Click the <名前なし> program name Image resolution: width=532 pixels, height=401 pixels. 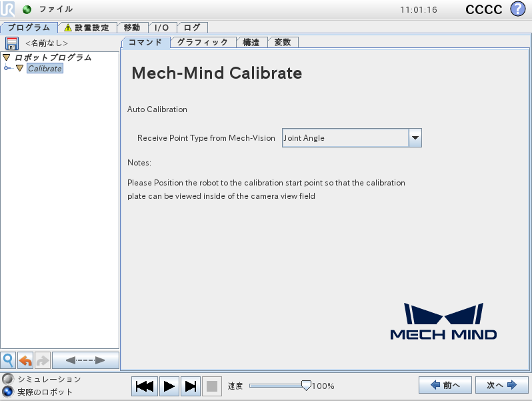(x=47, y=43)
